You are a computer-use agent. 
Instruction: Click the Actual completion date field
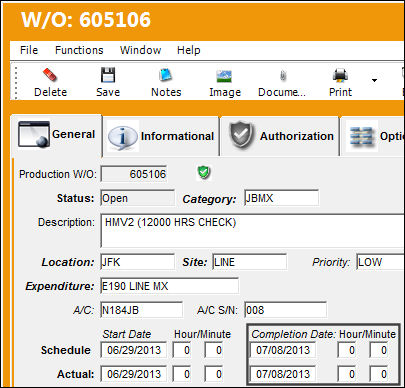[x=283, y=374]
